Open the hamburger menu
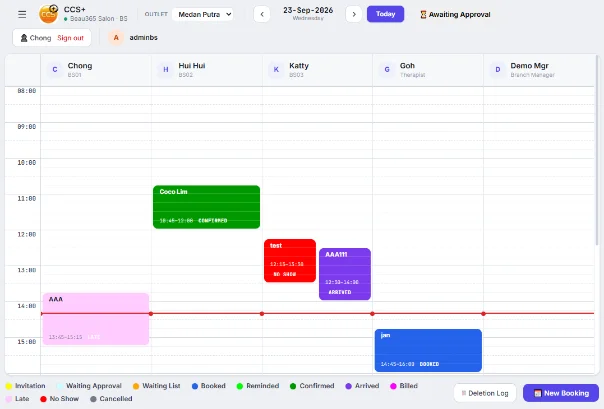This screenshot has height=409, width=604. [22, 15]
